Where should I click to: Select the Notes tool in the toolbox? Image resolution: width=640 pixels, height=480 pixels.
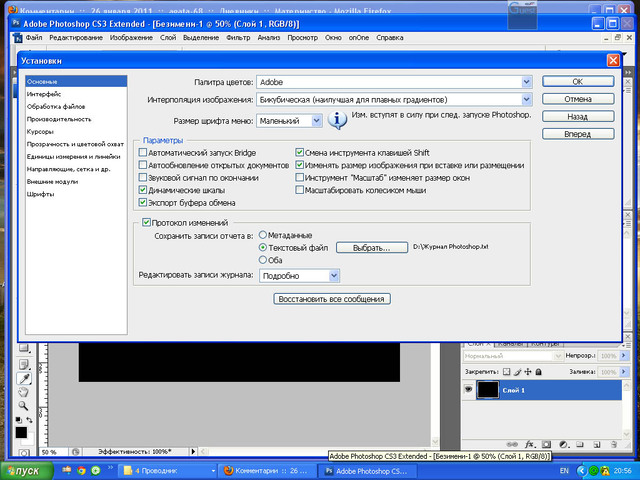[24, 364]
